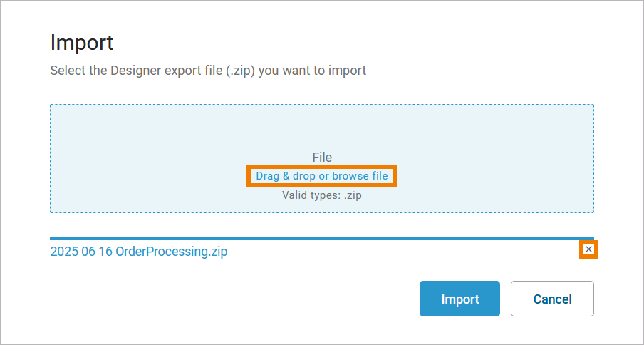The image size is (644, 345).
Task: Click the Import dialog heading
Action: point(82,42)
